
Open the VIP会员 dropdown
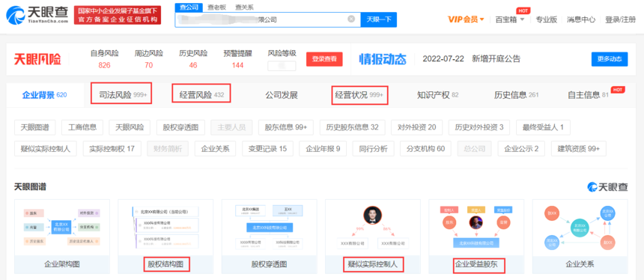(466, 19)
